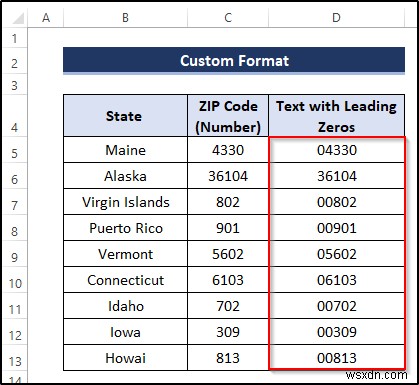Select the Vermont cell

125,254
